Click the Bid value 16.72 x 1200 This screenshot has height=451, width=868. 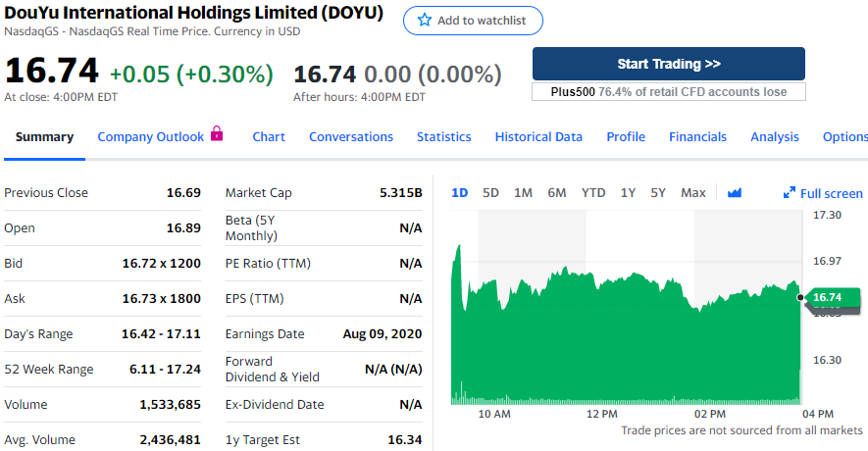pyautogui.click(x=161, y=264)
